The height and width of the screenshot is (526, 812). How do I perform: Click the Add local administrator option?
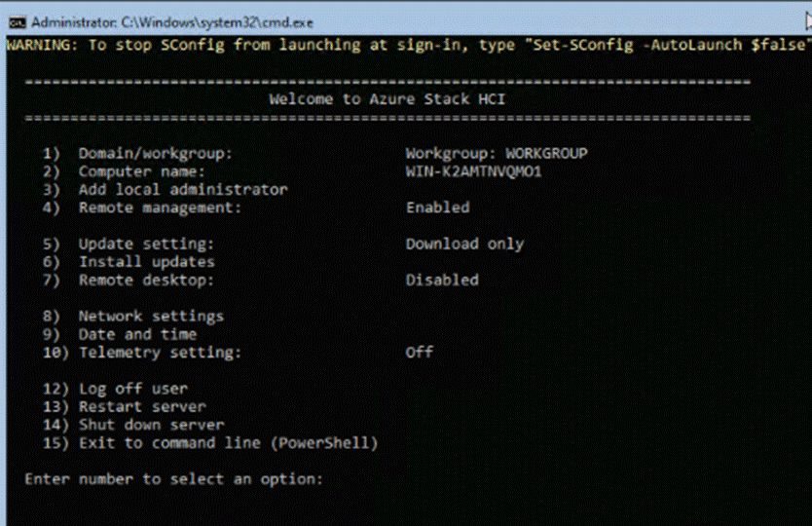pyautogui.click(x=182, y=190)
